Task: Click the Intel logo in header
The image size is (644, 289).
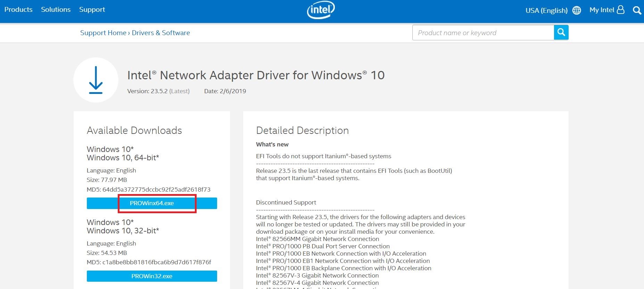Action: 321,10
